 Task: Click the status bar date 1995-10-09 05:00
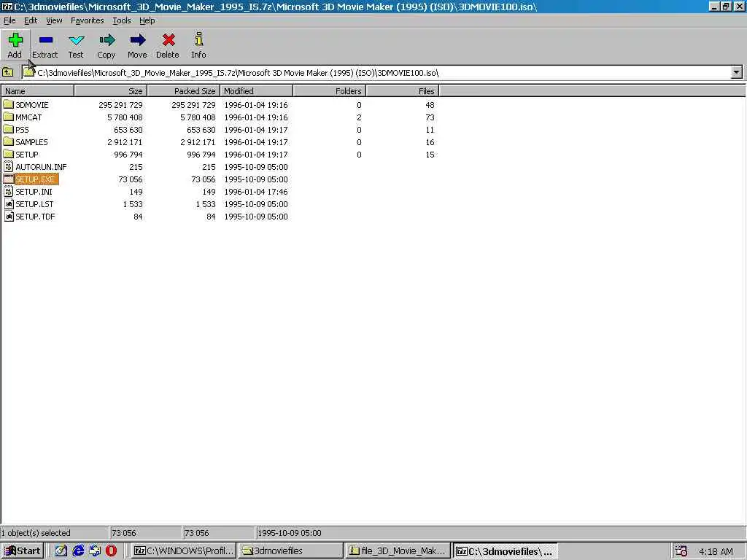pos(289,532)
